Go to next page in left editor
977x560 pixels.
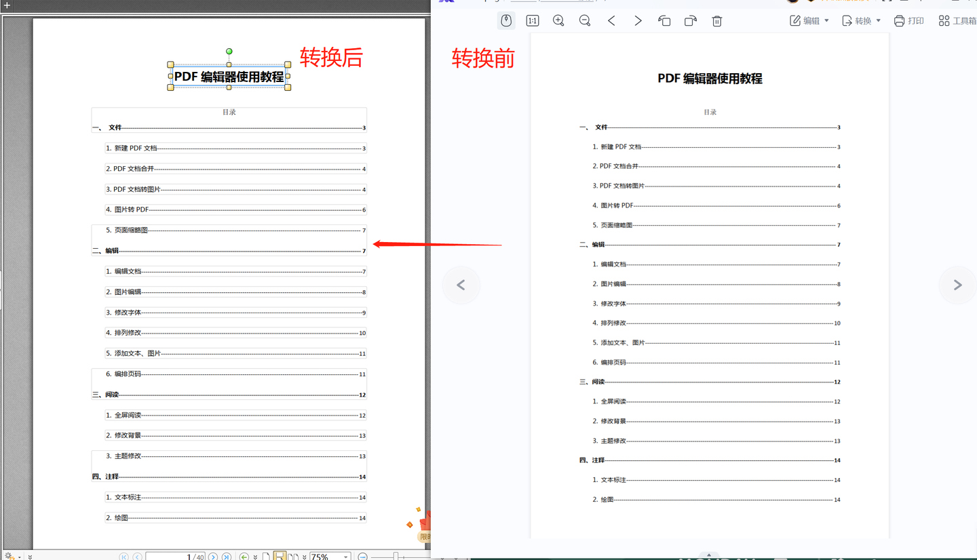[213, 557]
